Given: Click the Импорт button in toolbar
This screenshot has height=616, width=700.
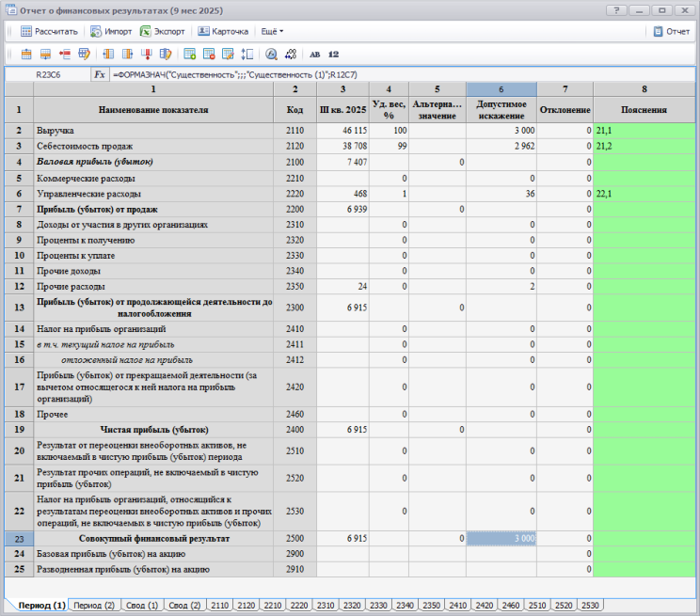Looking at the screenshot, I should (112, 31).
